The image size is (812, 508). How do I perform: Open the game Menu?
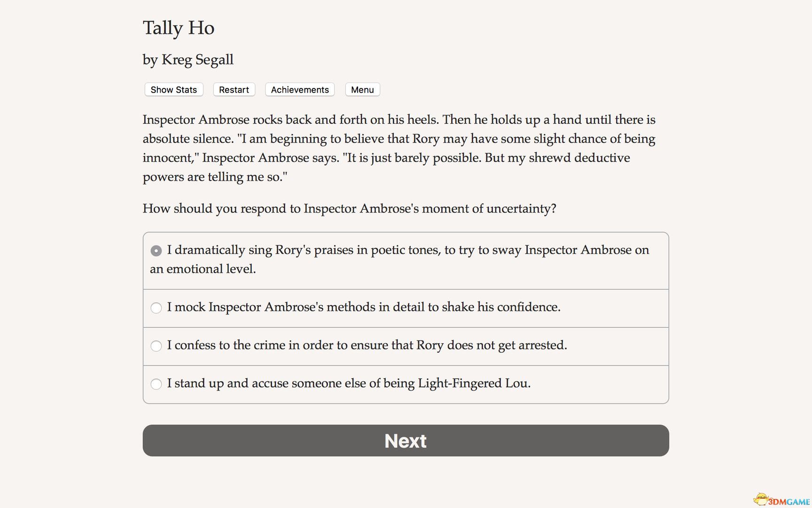pos(362,89)
